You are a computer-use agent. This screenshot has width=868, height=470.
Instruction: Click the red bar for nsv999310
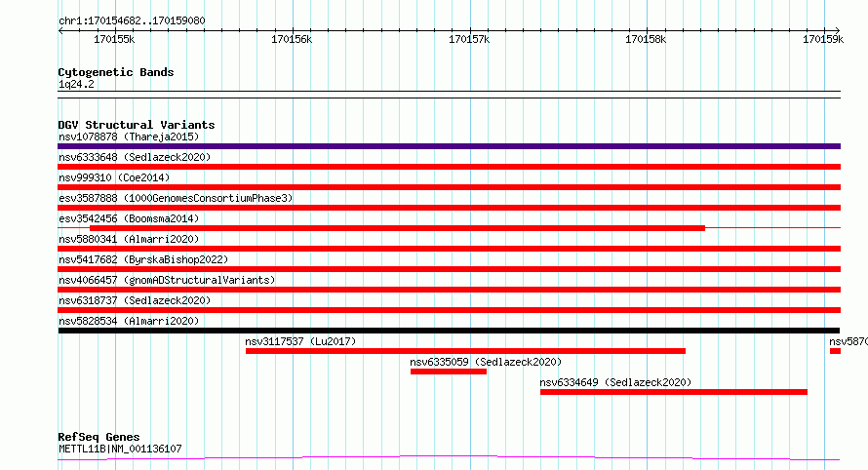449,187
